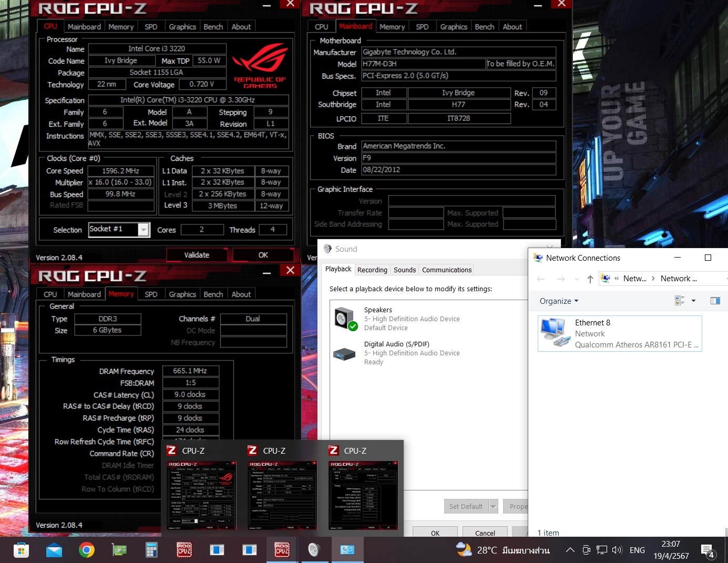Click the Network breadcrumb in address bar

[x=679, y=279]
